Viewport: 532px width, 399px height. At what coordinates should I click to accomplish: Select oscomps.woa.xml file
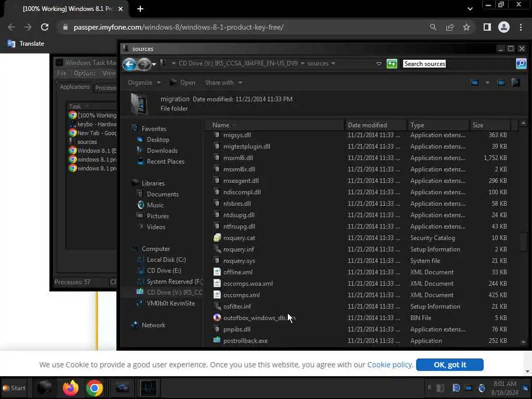point(248,284)
